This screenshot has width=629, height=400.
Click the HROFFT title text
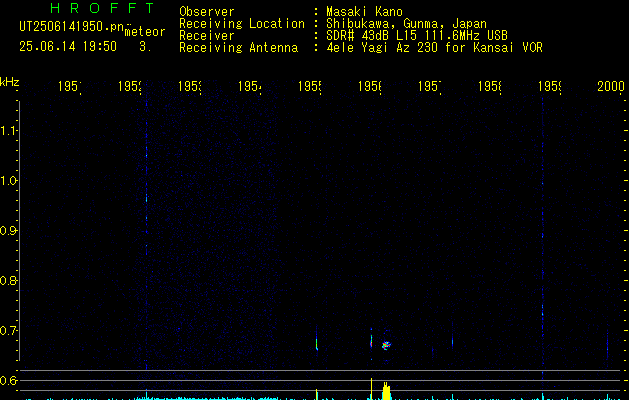(x=102, y=8)
